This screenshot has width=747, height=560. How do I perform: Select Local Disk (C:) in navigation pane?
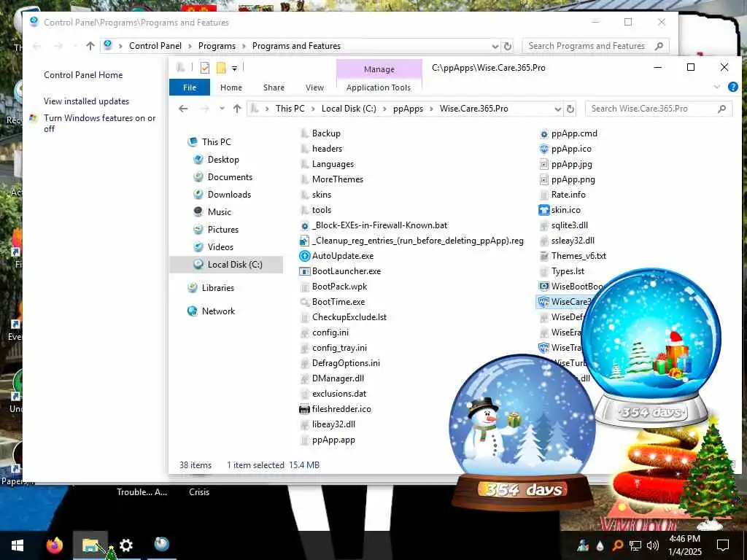click(x=227, y=264)
